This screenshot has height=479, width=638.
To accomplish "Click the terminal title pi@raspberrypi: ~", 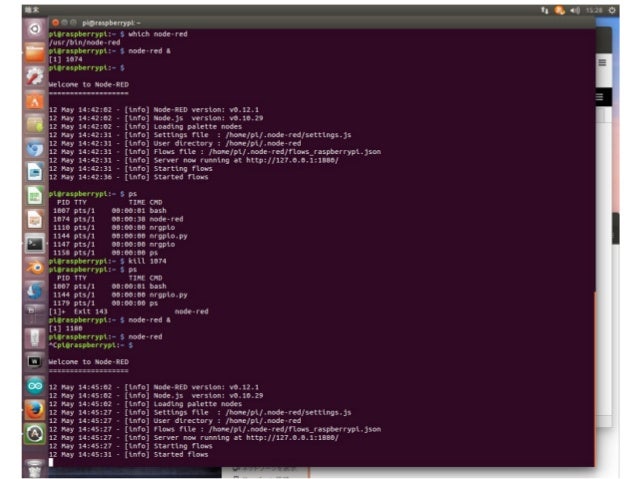I will pyautogui.click(x=111, y=23).
